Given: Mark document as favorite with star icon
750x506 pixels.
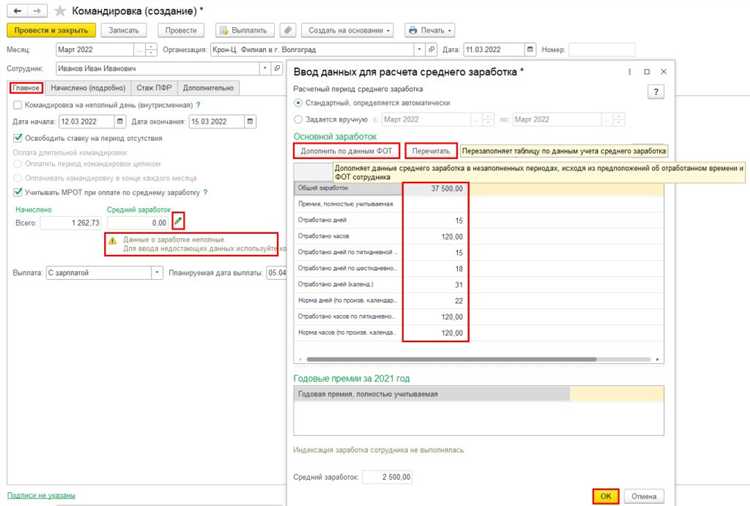Looking at the screenshot, I should [x=60, y=11].
